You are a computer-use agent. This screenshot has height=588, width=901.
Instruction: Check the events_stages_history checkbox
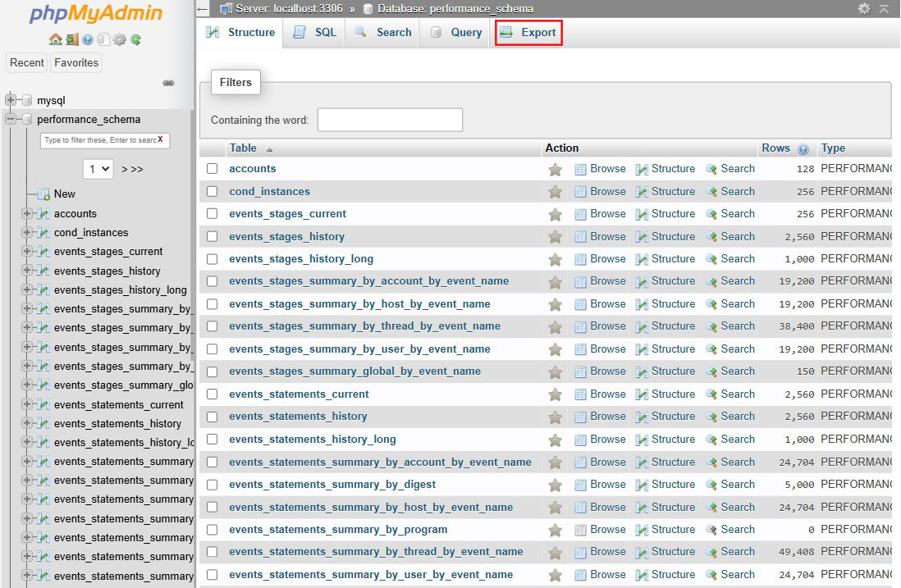point(212,236)
